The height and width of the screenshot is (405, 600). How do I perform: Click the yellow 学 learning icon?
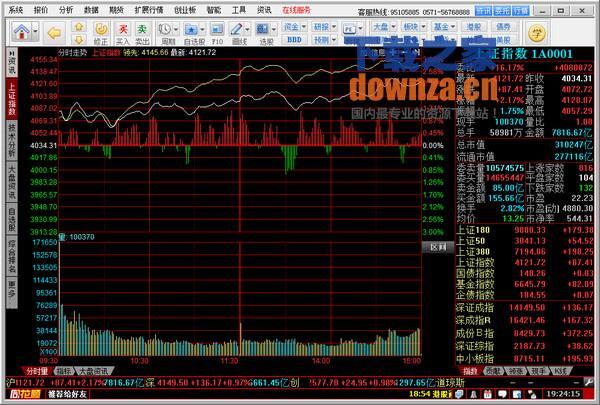coord(536,33)
